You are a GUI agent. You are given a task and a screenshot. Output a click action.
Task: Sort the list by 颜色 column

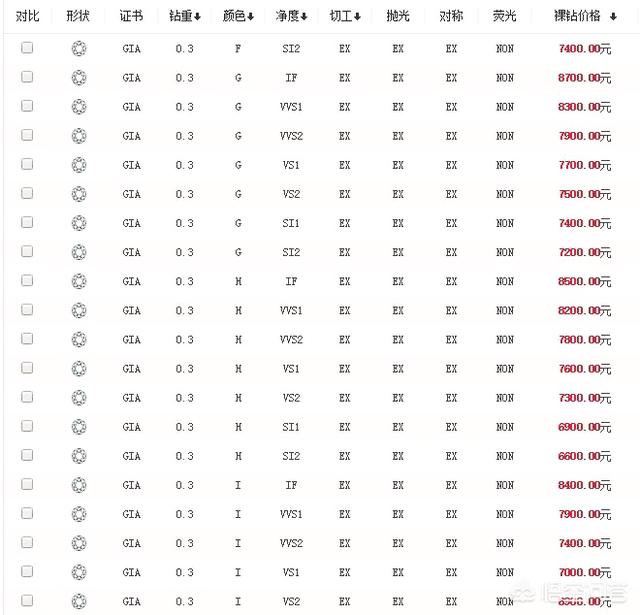[x=239, y=16]
